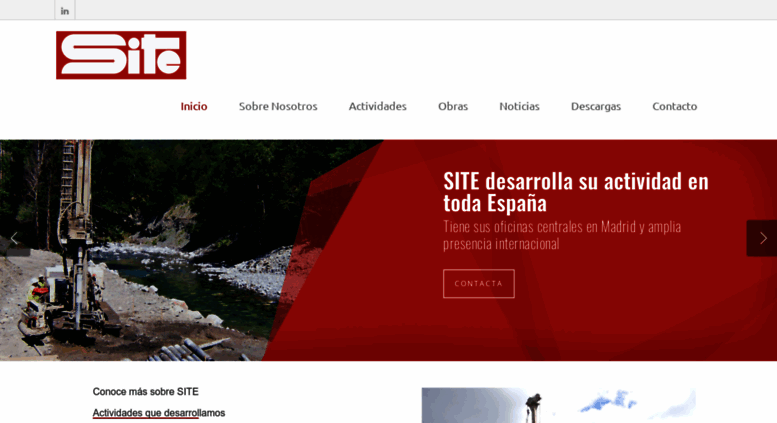
Task: Advance to next slide arrow
Action: tap(762, 238)
